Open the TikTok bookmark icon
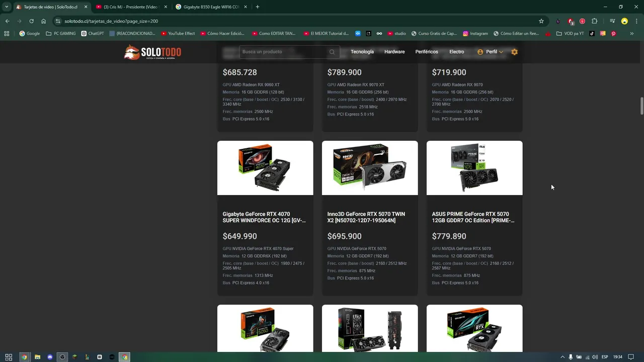This screenshot has height=362, width=644. 592,34
